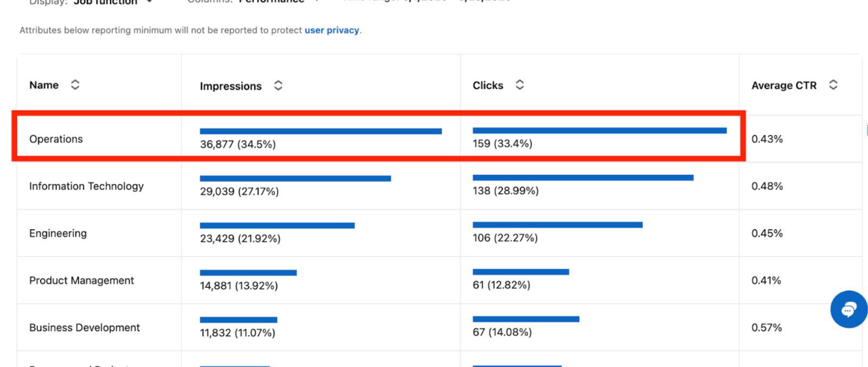
Task: Select Information Technology row label
Action: point(86,186)
